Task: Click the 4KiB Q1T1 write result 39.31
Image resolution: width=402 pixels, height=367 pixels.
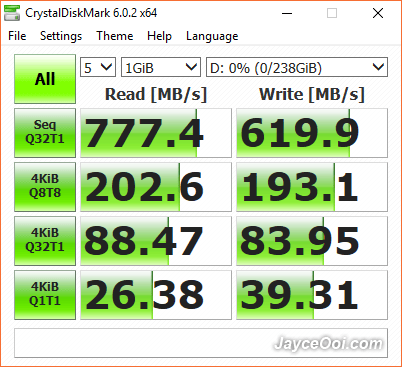Action: tap(312, 295)
